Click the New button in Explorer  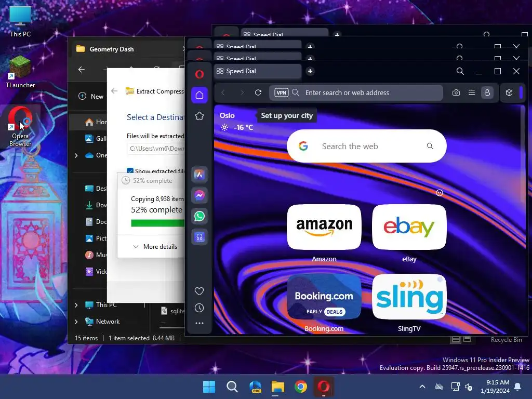click(91, 96)
